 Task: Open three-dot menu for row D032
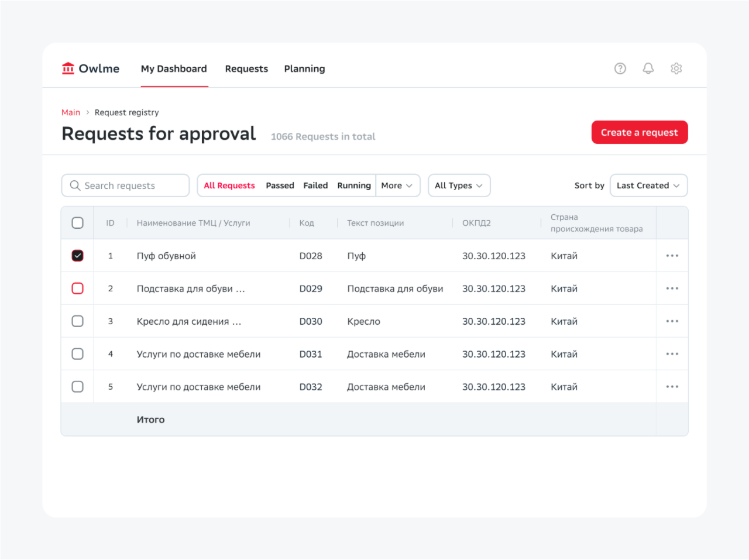pos(672,387)
